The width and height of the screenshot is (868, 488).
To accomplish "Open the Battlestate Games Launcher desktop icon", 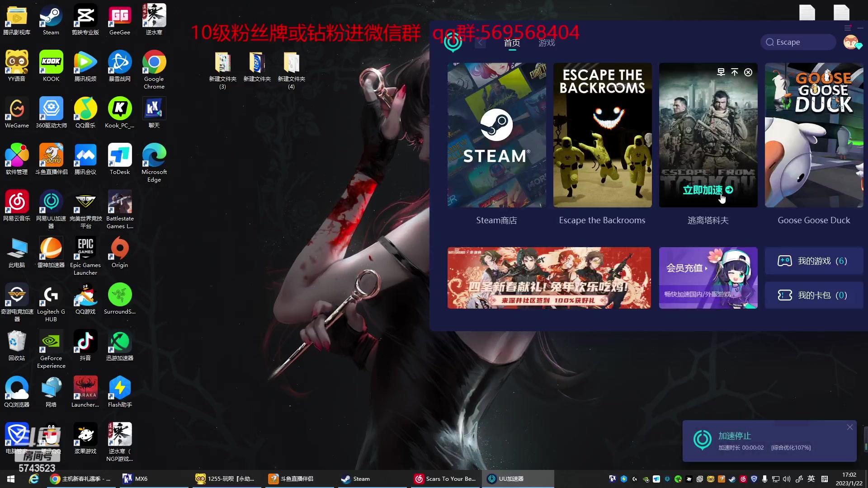I will pos(120,209).
